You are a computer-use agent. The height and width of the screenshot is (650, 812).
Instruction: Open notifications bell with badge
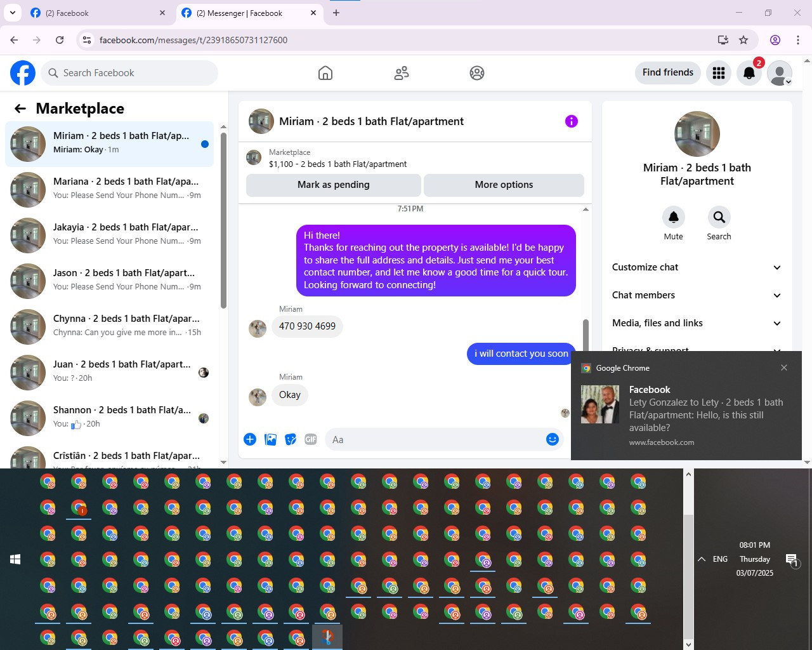(749, 73)
